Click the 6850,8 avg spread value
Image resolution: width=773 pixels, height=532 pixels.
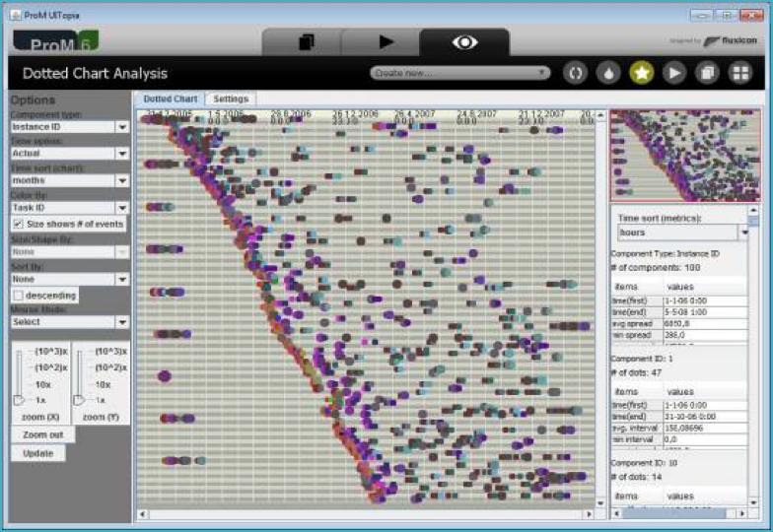click(704, 323)
